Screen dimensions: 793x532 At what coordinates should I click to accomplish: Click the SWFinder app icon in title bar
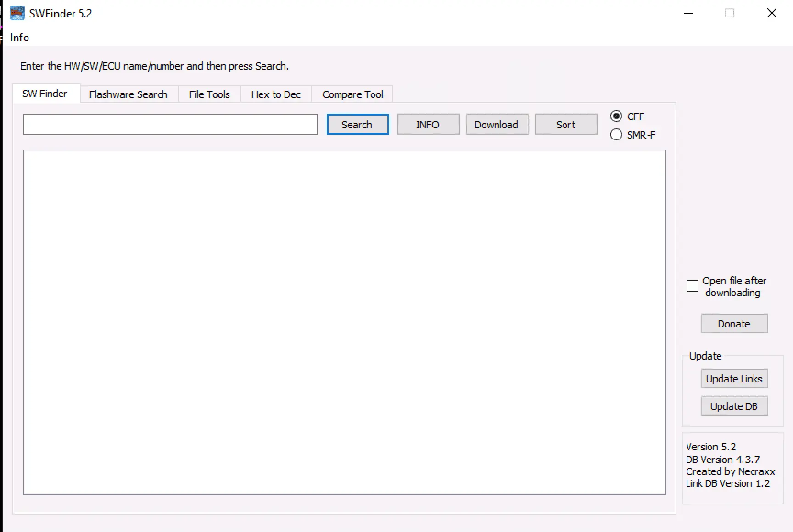17,13
